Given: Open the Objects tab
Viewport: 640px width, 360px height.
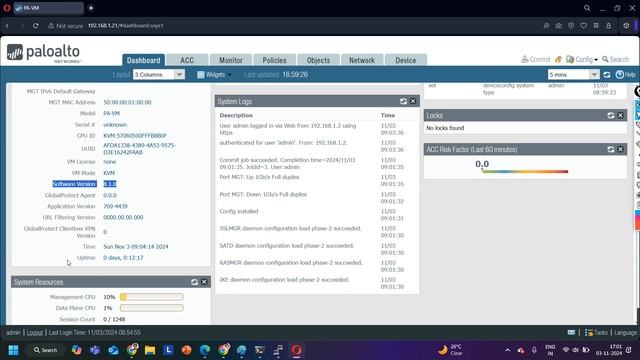Looking at the screenshot, I should (318, 60).
